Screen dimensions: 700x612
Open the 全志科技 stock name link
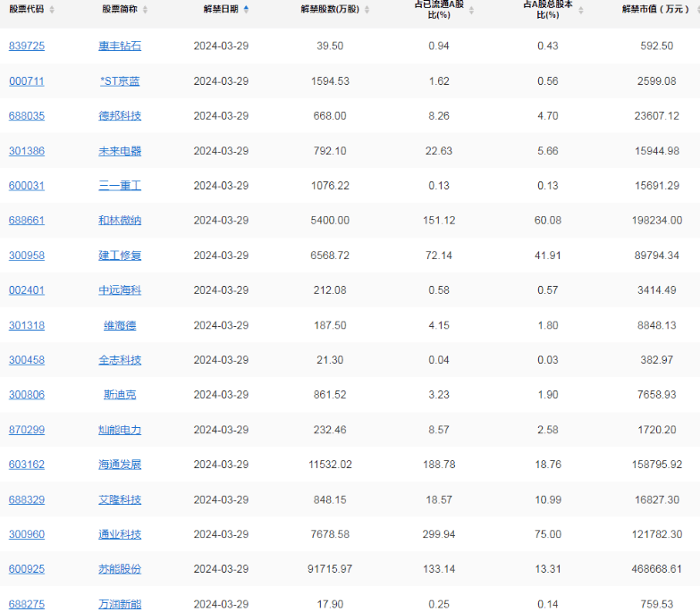pos(120,360)
